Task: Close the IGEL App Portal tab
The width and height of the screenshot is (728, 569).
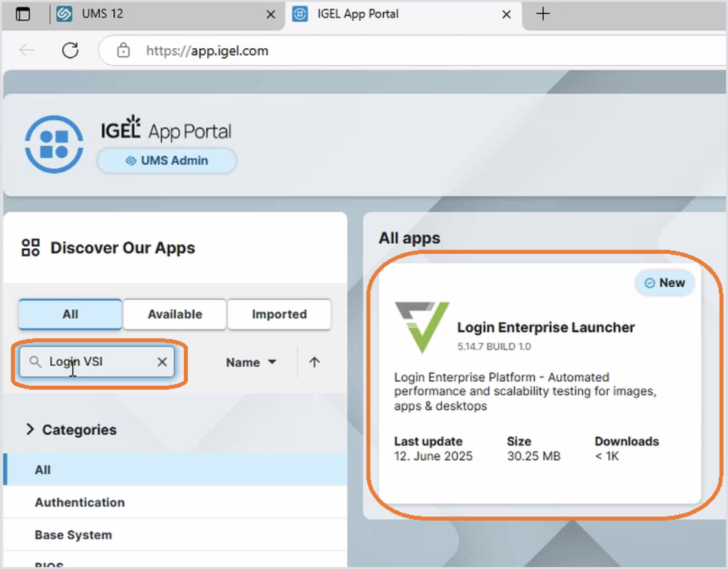Action: (x=507, y=14)
